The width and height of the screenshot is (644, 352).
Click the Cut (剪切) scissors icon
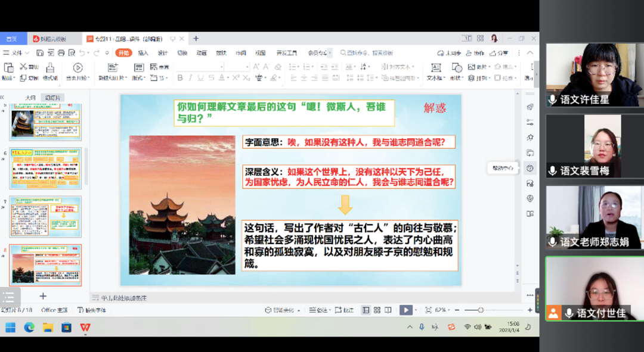23,67
